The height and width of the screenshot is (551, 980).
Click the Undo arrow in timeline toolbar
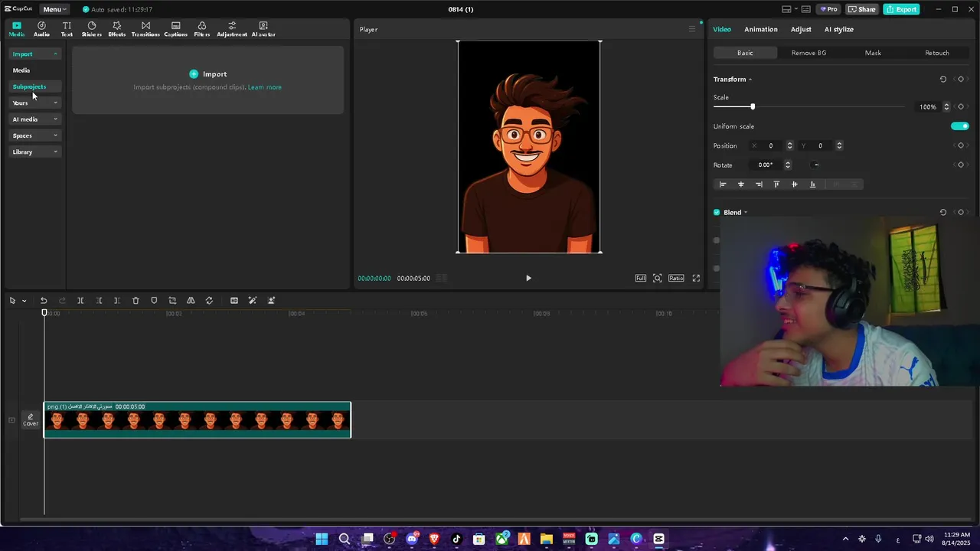point(44,301)
